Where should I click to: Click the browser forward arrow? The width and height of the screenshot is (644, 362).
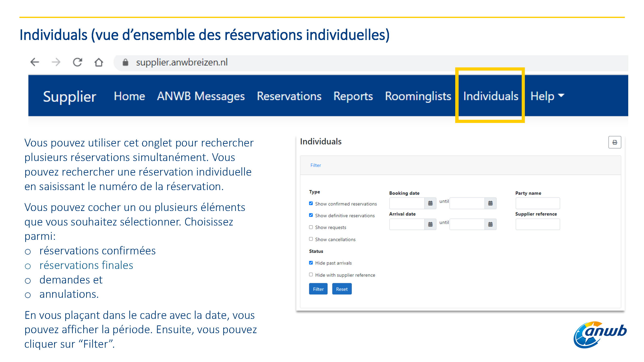56,62
